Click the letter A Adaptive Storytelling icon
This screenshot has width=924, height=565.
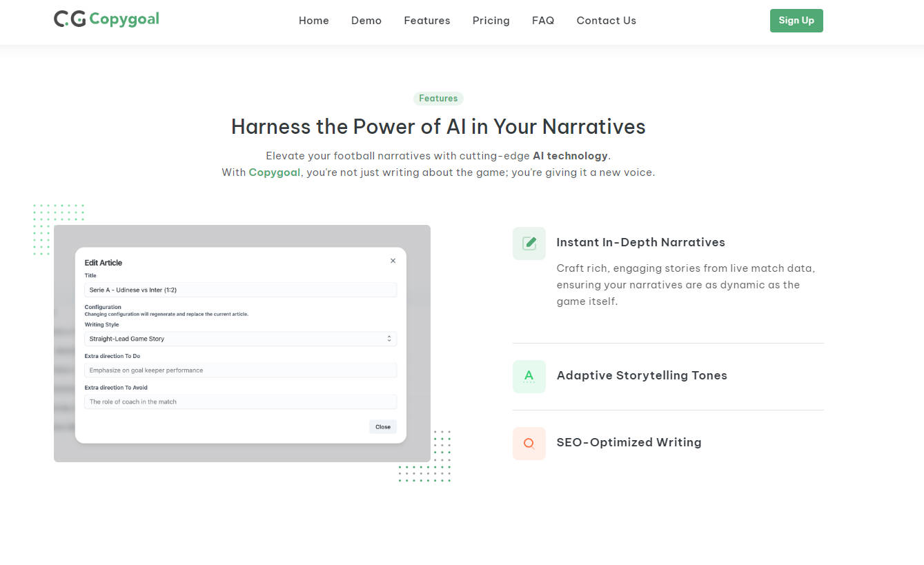(x=529, y=377)
